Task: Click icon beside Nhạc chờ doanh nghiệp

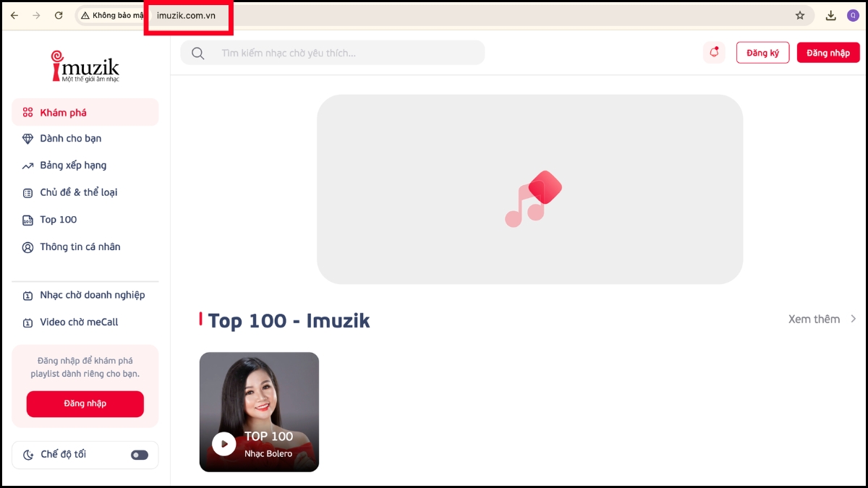Action: pos(27,295)
